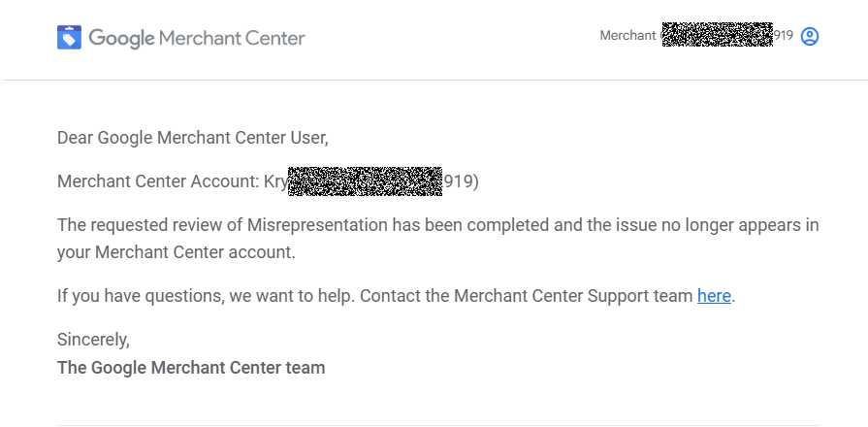Click the trailing "919" digits in header
This screenshot has height=427, width=868.
784,36
